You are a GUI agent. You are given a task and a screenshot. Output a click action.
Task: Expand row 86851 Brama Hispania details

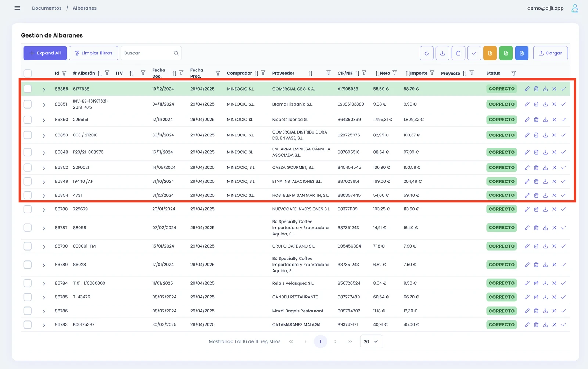(44, 105)
